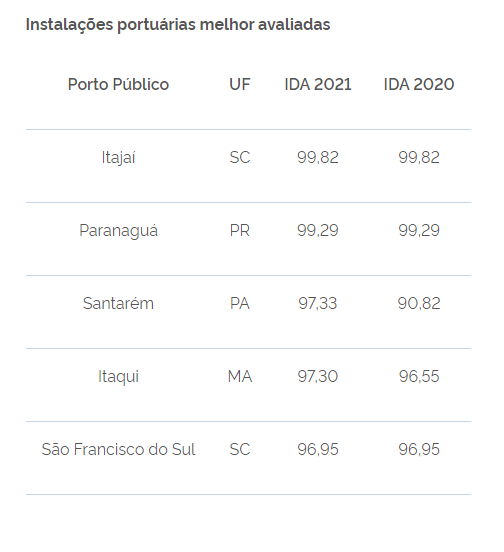Click Itajaí's IDA 2020 value 99,82
The image size is (504, 552).
pos(419,157)
